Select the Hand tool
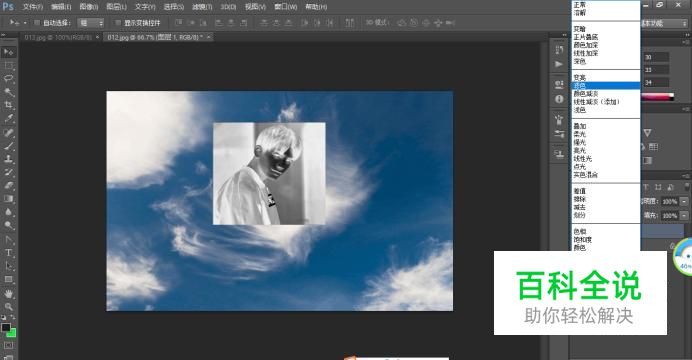Viewport: 692px width, 360px height. (8, 294)
